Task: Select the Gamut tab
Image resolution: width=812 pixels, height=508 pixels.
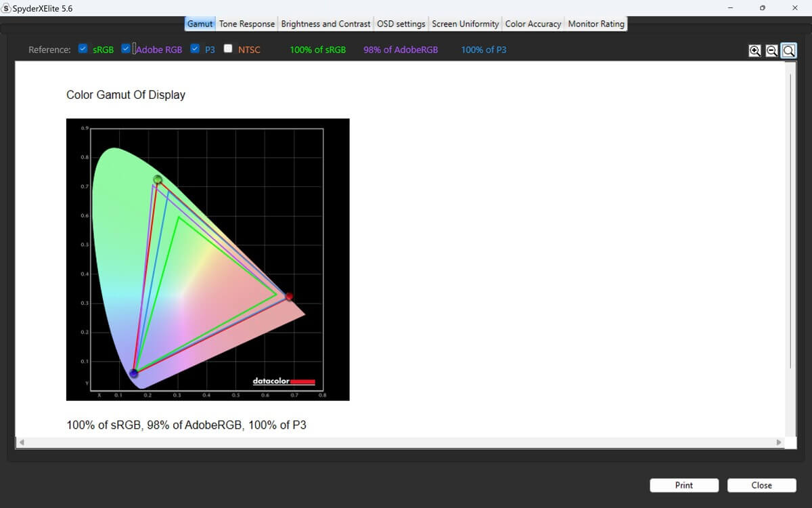Action: (x=200, y=24)
